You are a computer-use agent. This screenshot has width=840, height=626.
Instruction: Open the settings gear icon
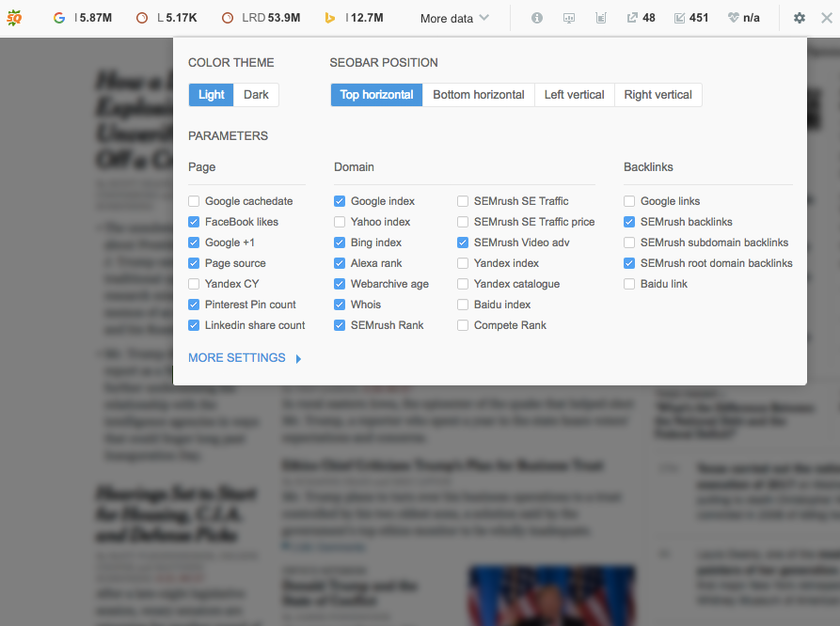[800, 18]
